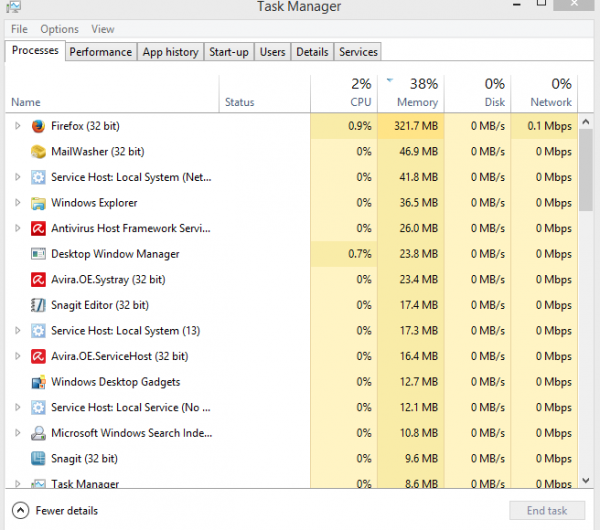Screen dimensions: 600x530
Task: Switch to the Services tab
Action: point(358,52)
